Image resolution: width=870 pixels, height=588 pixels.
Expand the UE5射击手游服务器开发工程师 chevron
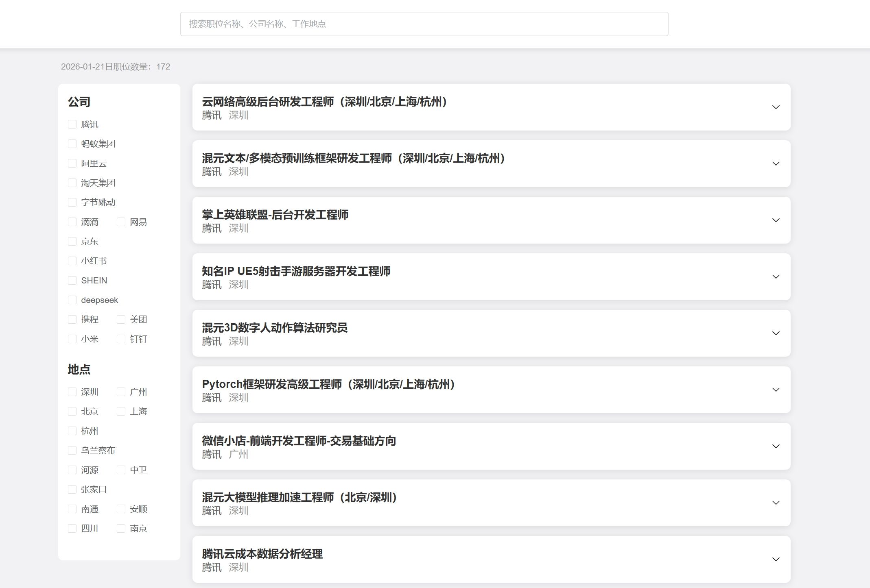click(776, 277)
